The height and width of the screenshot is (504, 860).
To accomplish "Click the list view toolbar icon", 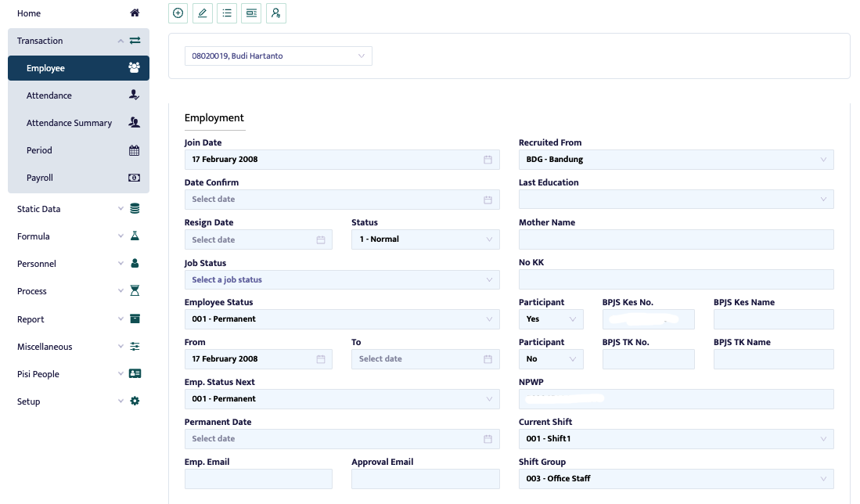I will [227, 13].
